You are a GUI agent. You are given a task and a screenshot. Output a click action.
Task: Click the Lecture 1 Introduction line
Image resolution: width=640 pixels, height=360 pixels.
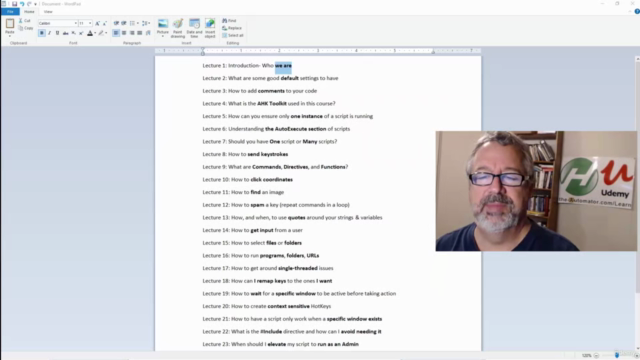247,65
